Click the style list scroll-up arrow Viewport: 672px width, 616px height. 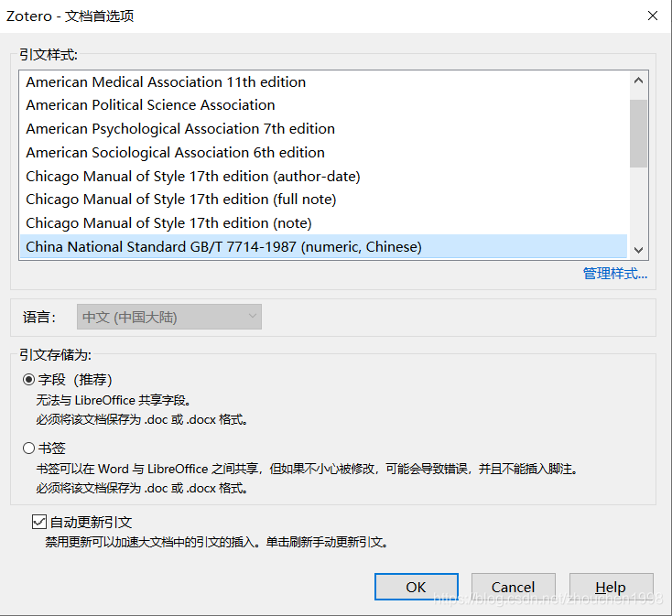click(x=638, y=81)
